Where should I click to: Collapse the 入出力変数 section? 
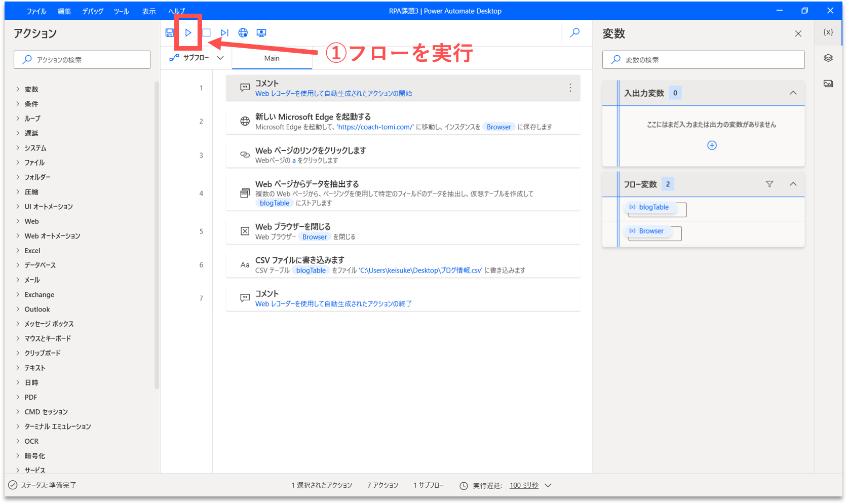point(793,93)
